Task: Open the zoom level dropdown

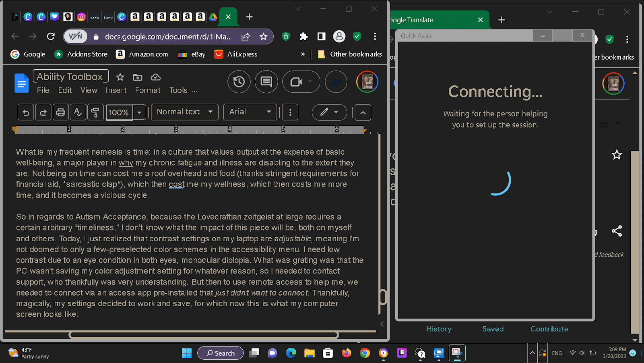Action: pos(139,112)
